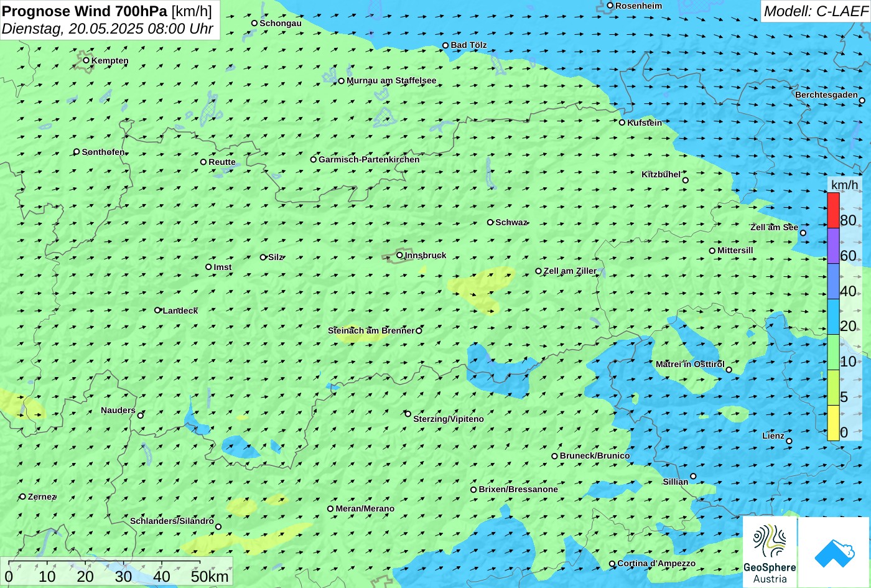Click the Garmisch-Partenkirchen marker
The width and height of the screenshot is (871, 588).
coord(314,159)
